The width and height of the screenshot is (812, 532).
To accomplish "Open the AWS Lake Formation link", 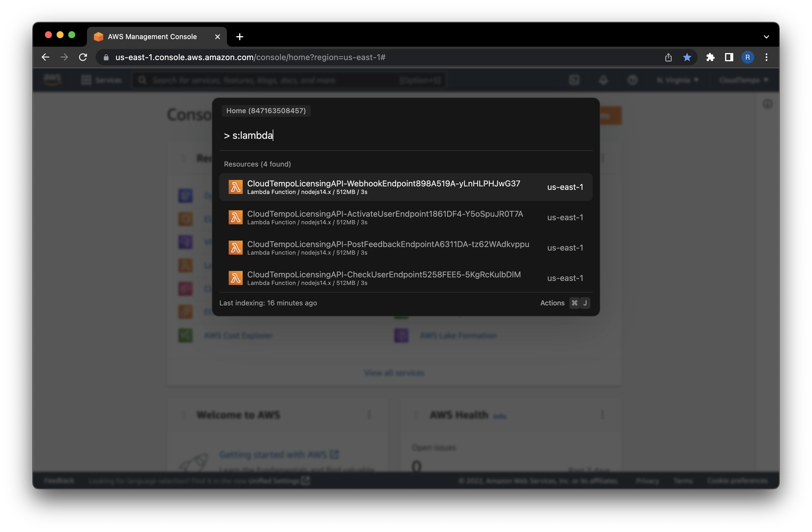I will click(x=458, y=335).
